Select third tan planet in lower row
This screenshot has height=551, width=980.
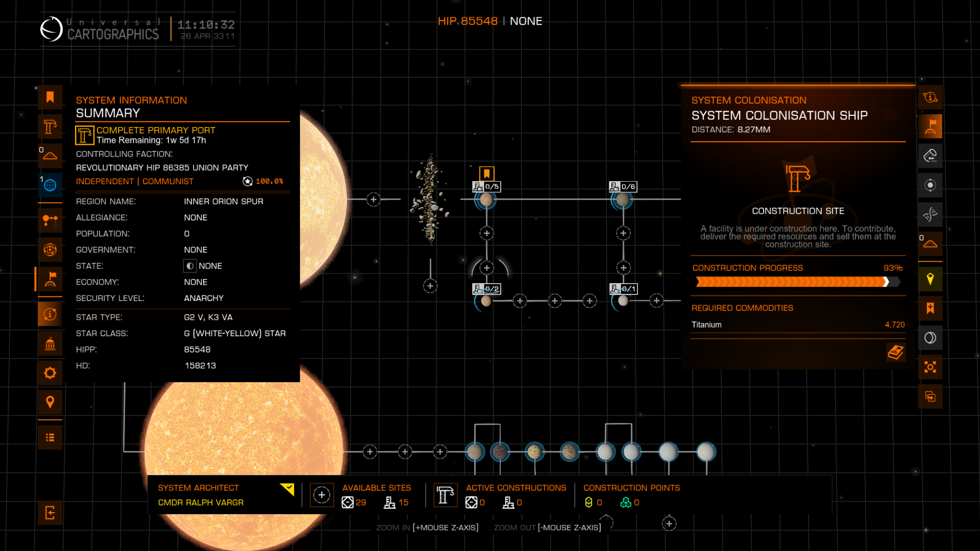(x=534, y=452)
